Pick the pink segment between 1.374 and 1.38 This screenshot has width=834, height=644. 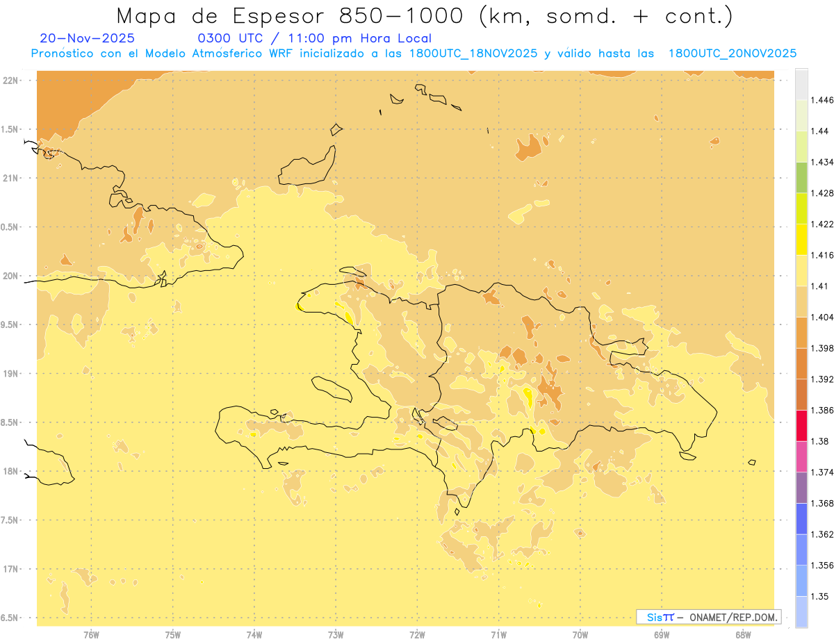tap(801, 456)
